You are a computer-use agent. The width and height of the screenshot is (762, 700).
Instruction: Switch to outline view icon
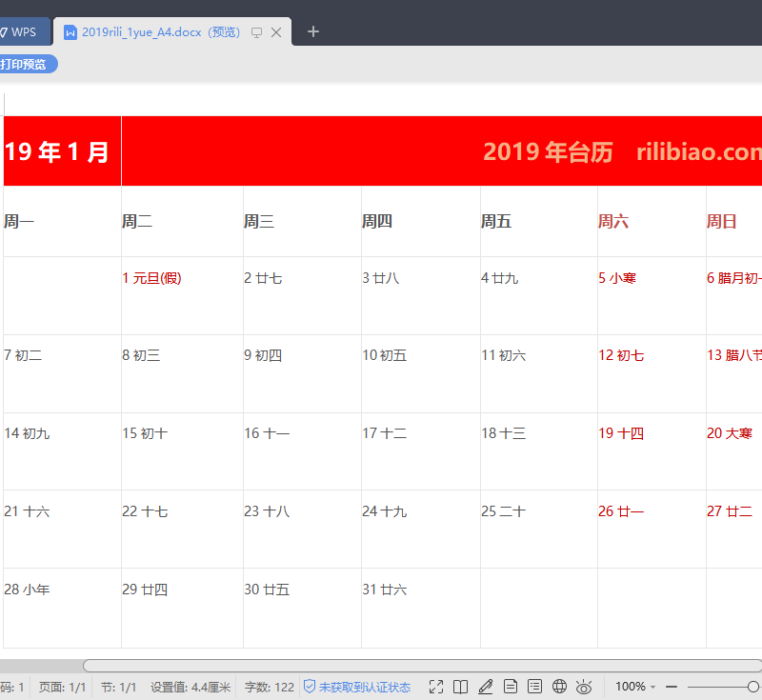point(534,687)
